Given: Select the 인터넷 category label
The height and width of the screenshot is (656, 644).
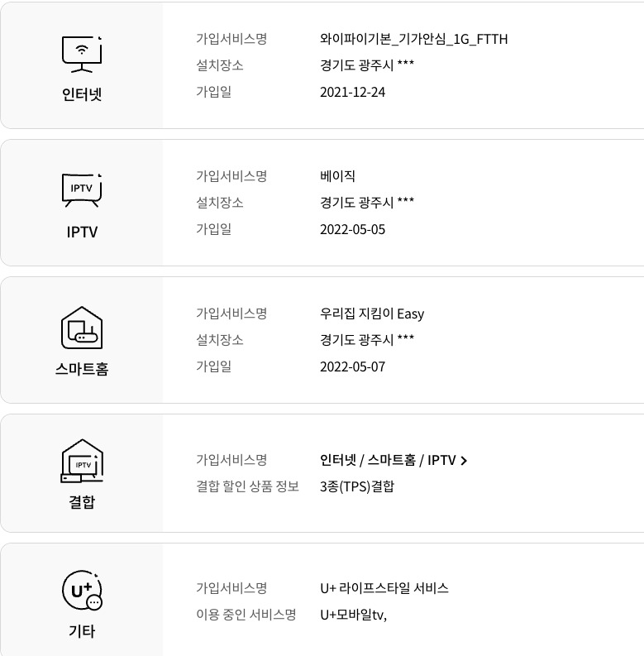Looking at the screenshot, I should (82, 94).
